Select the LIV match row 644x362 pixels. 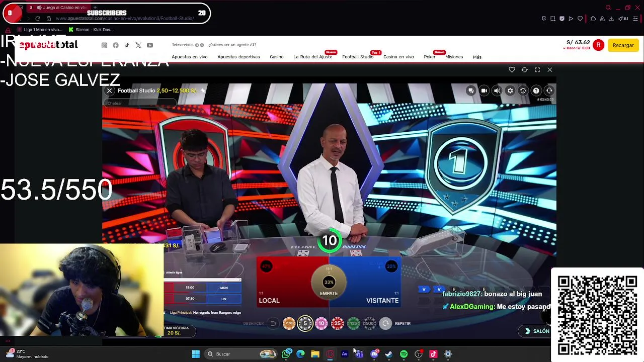(203, 299)
